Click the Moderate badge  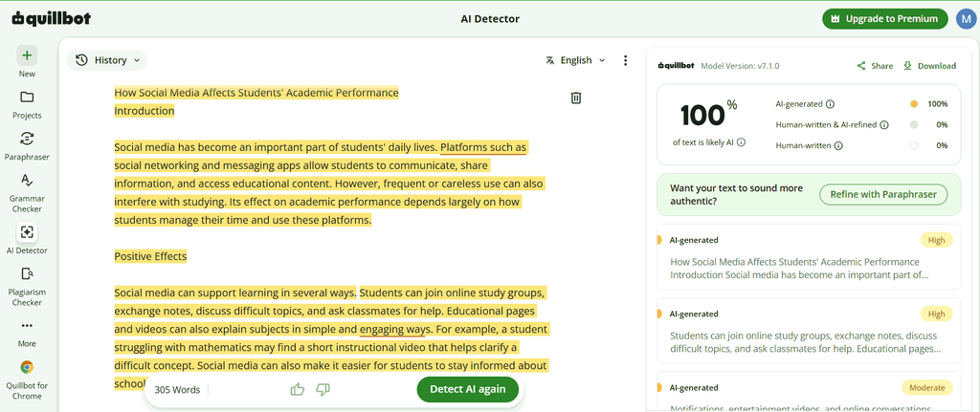point(926,388)
